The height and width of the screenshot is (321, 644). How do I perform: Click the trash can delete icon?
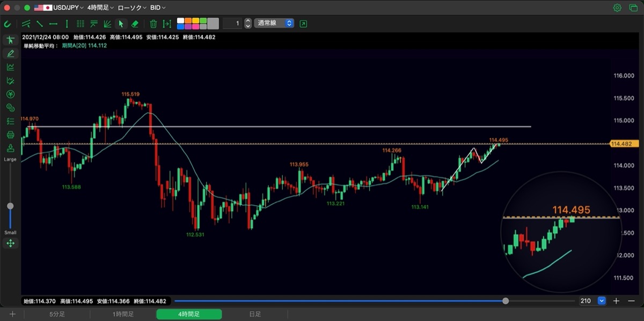coord(153,24)
